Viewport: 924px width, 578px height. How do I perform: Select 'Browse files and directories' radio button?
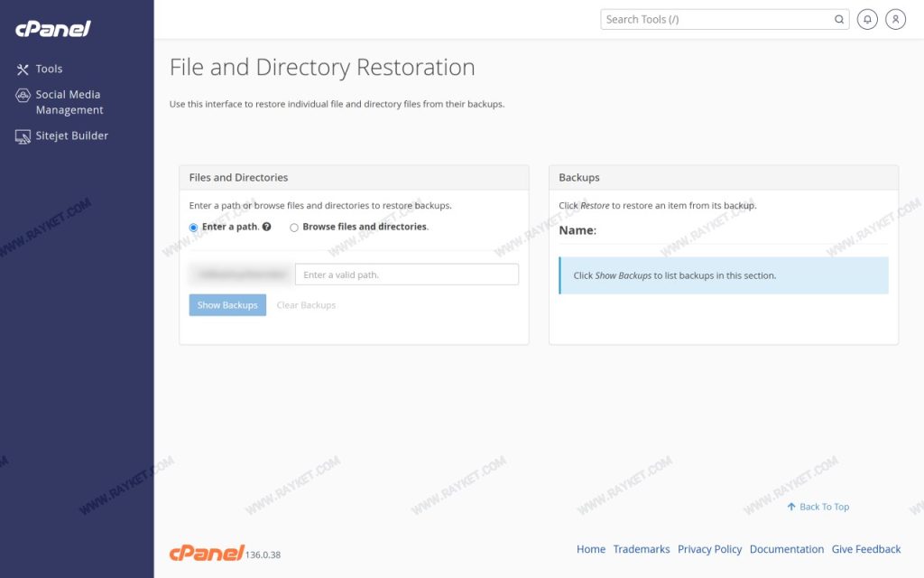[x=293, y=227]
